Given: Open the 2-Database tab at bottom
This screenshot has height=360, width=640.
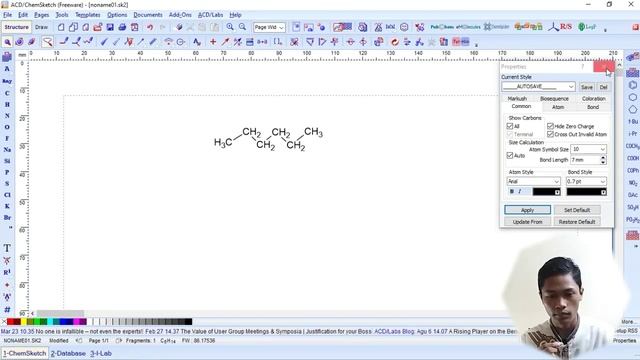Looking at the screenshot, I should [x=68, y=353].
